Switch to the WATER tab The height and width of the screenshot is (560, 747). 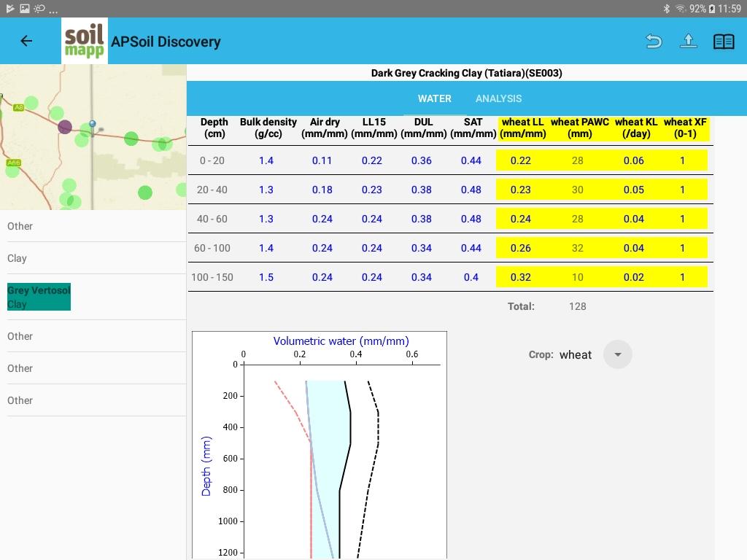pos(434,98)
